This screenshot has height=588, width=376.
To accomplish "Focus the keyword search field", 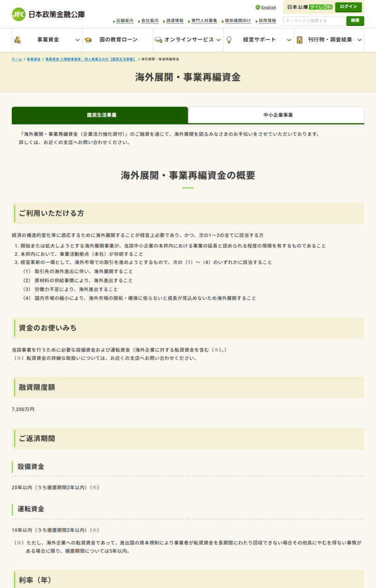I will pyautogui.click(x=314, y=21).
